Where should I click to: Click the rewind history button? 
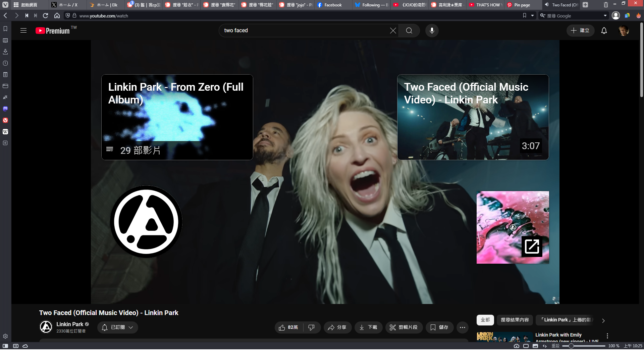27,15
